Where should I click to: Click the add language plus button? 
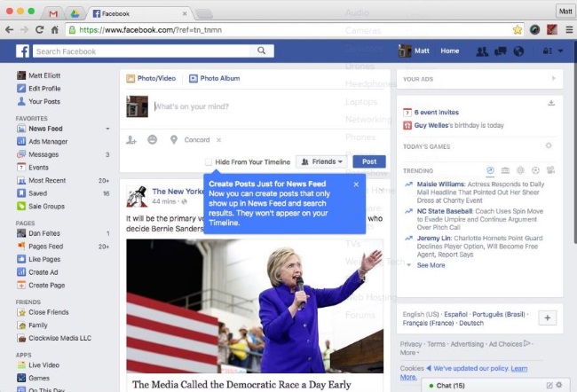[x=547, y=318]
